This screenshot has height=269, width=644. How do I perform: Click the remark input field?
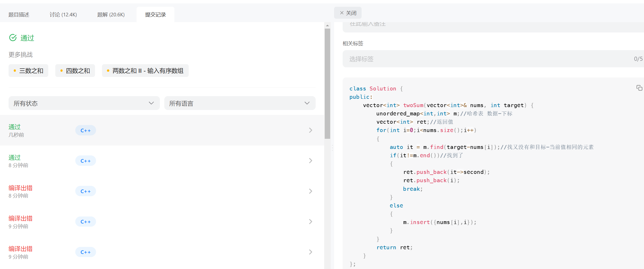tap(493, 27)
